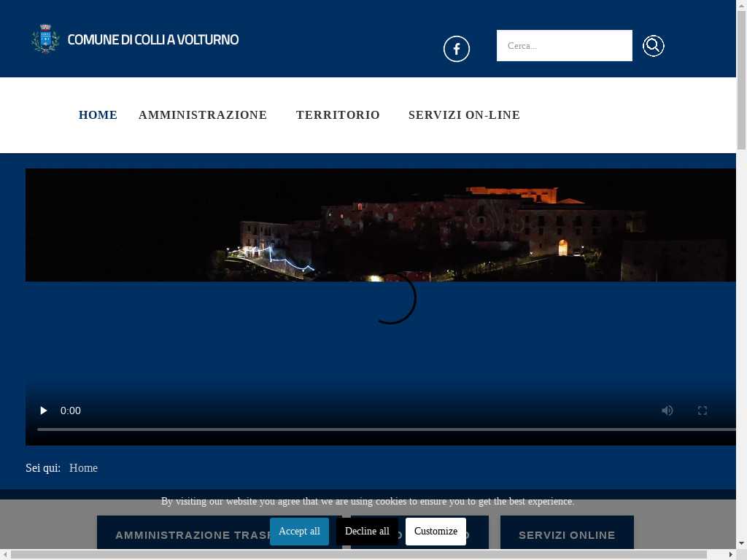Click the scroll down arrow
Image resolution: width=747 pixels, height=560 pixels.
[x=741, y=543]
